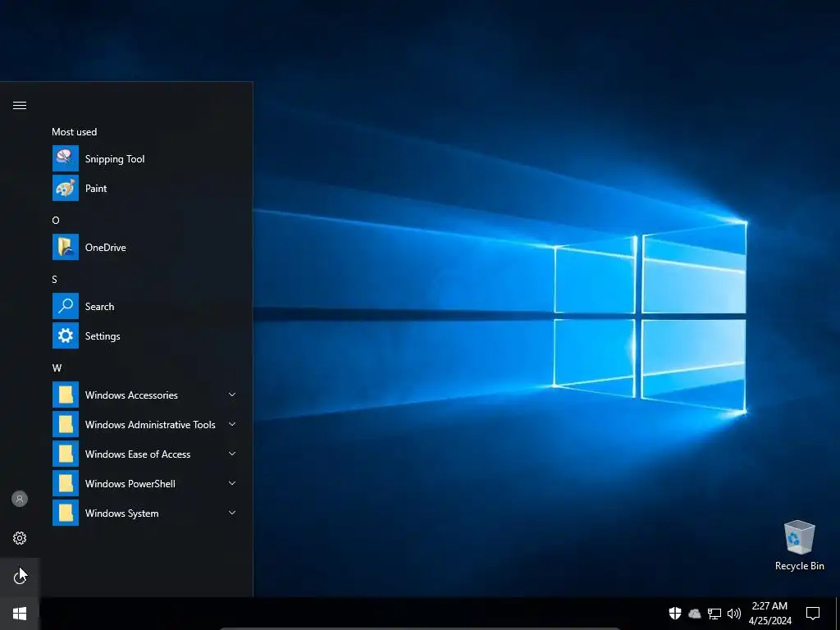Click the 'Most used' section header
This screenshot has width=840, height=630.
click(x=75, y=132)
